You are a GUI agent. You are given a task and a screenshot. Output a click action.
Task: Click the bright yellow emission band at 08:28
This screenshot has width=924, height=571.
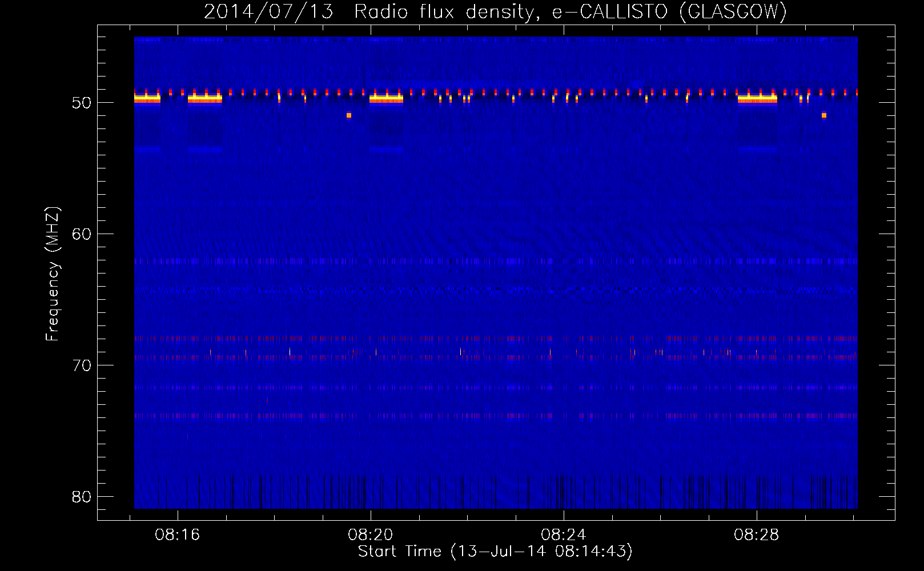[757, 99]
